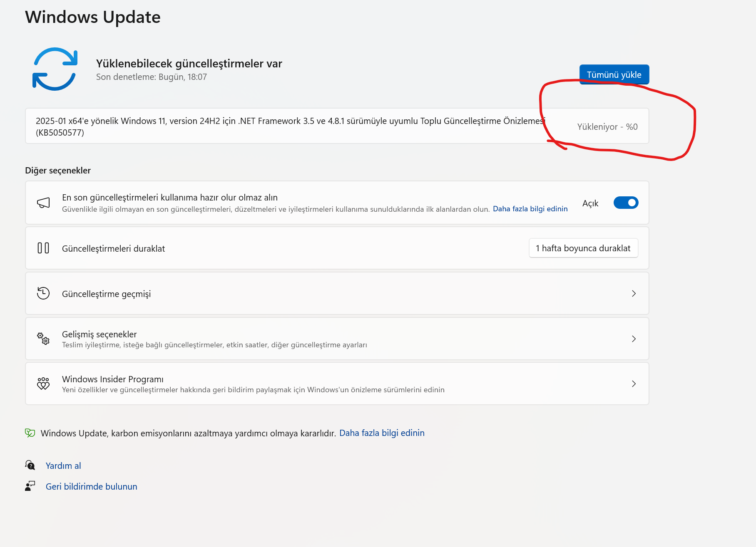Image resolution: width=756 pixels, height=547 pixels.
Task: Pause updates with 1 hafta boyunca duraklat
Action: [583, 248]
